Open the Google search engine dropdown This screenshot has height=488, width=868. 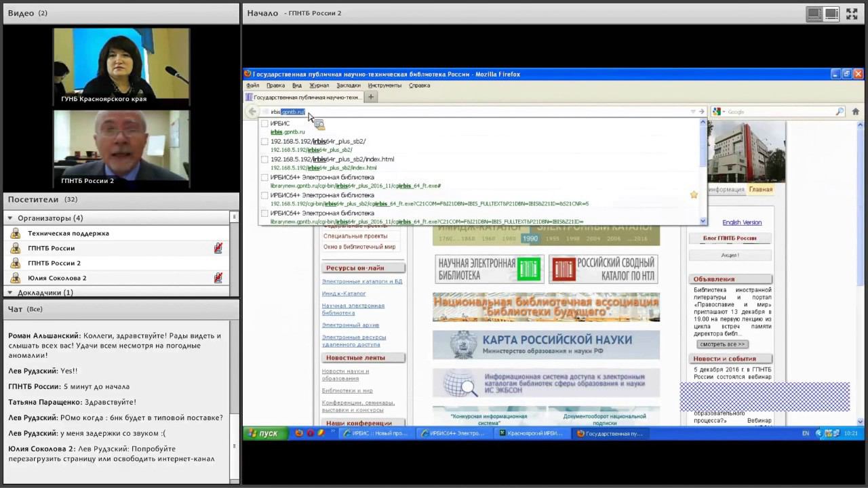[x=724, y=112]
